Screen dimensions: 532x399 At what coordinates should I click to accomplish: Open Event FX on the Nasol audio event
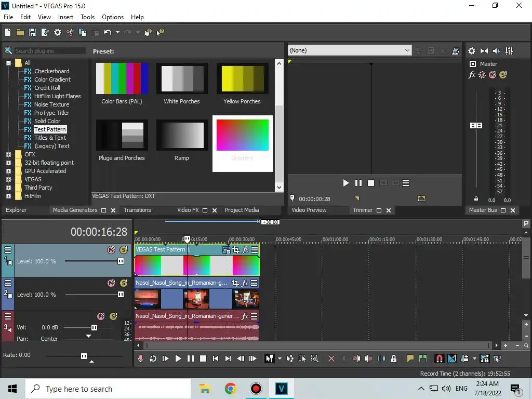click(245, 316)
